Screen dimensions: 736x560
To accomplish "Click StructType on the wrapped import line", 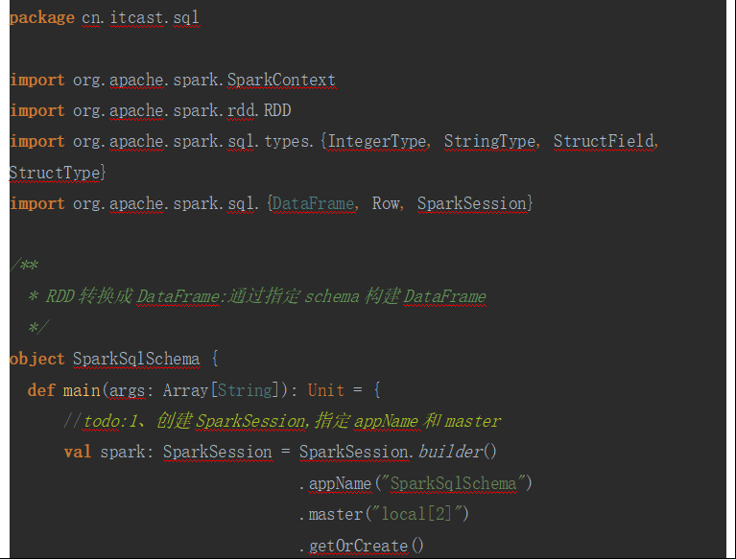I will pos(54,173).
